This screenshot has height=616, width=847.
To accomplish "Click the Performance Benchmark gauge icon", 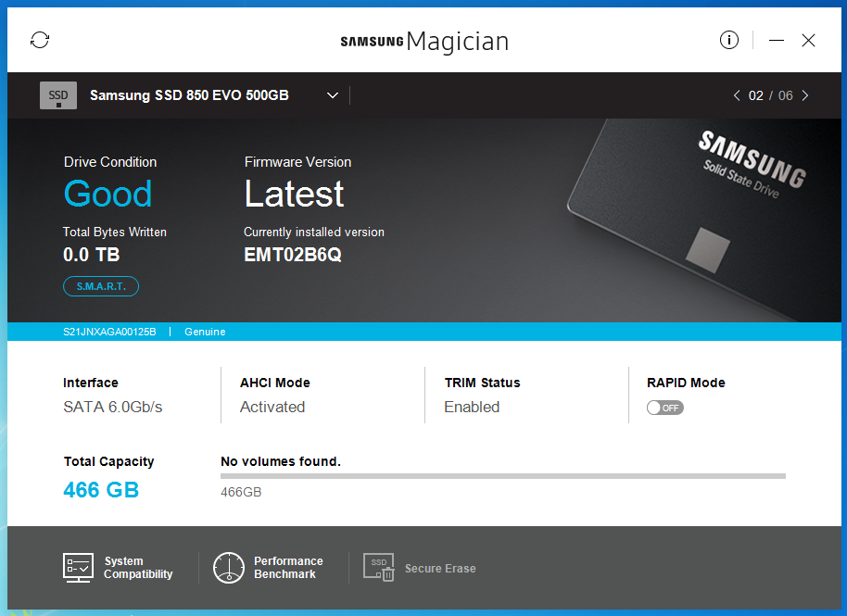I will point(229,568).
